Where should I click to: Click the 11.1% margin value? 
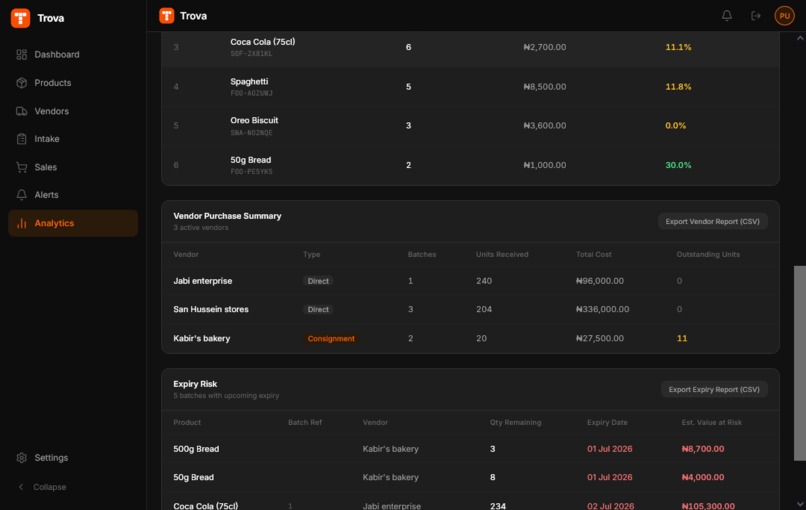point(678,47)
